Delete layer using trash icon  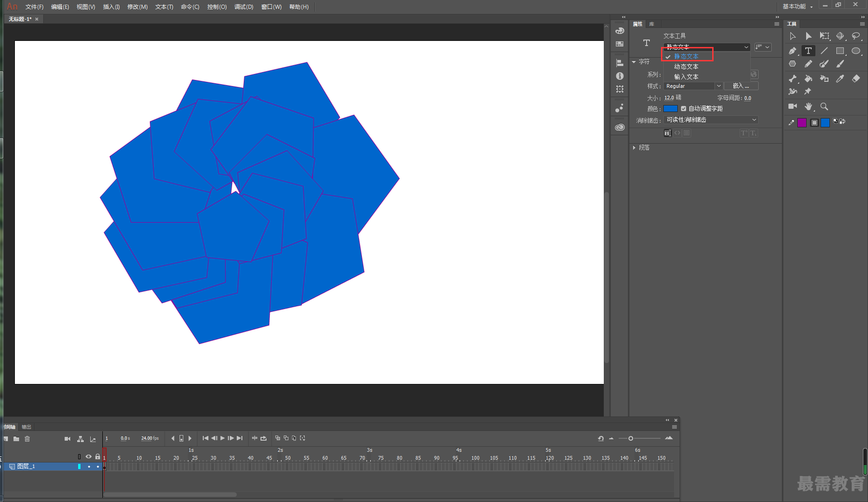tap(27, 439)
